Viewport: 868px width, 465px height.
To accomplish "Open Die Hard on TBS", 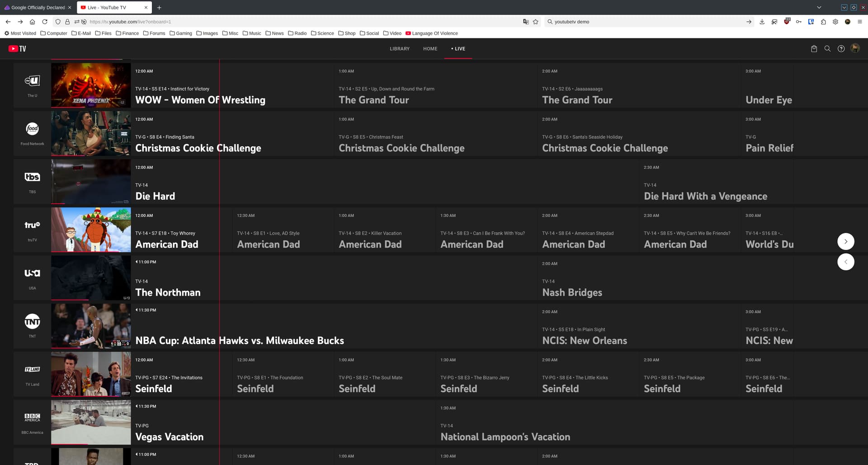I will pos(385,182).
